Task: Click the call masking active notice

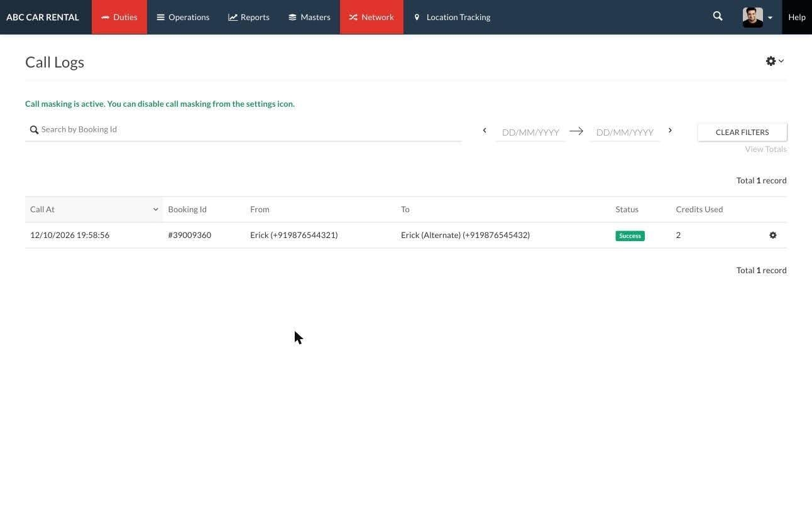Action: click(160, 104)
